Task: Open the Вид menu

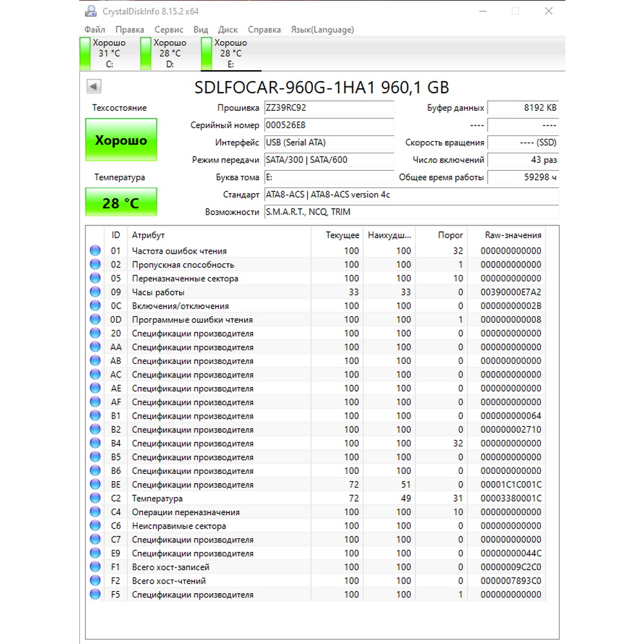Action: (201, 30)
